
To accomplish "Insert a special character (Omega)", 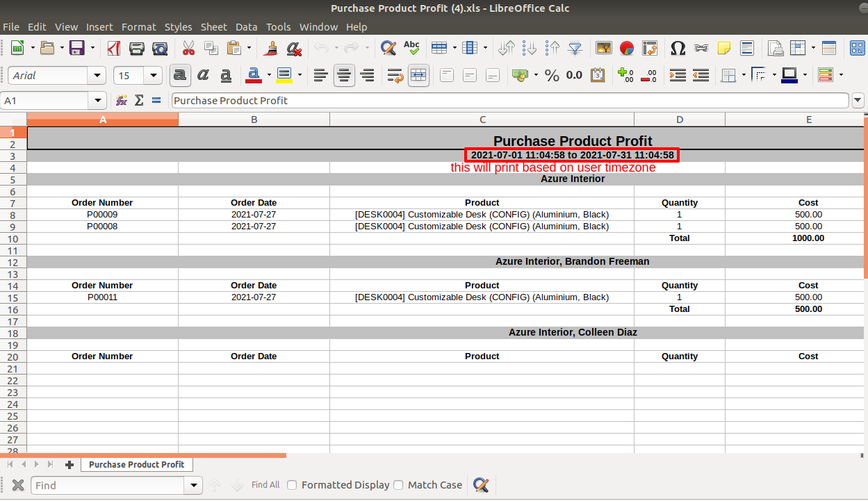I will click(678, 48).
